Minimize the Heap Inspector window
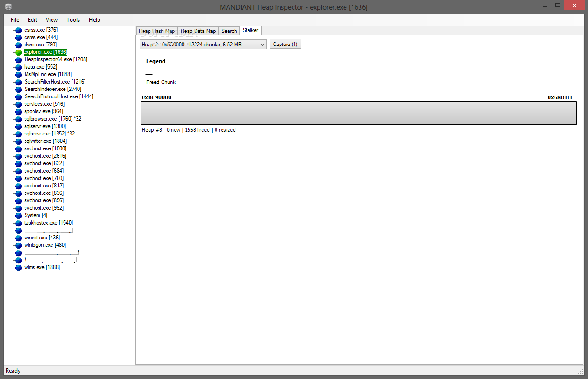The height and width of the screenshot is (379, 588). [545, 6]
